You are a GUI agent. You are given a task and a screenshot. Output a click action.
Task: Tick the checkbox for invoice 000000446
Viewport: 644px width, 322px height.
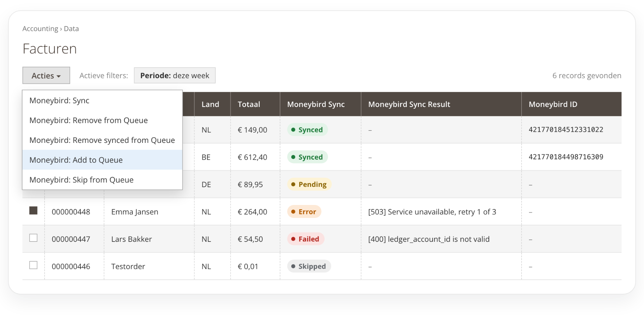(x=33, y=265)
